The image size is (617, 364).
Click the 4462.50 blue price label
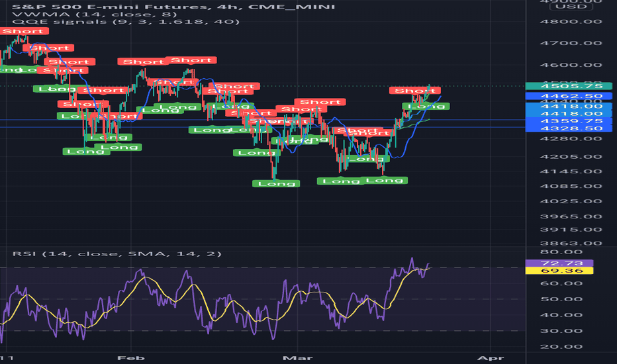pos(569,96)
